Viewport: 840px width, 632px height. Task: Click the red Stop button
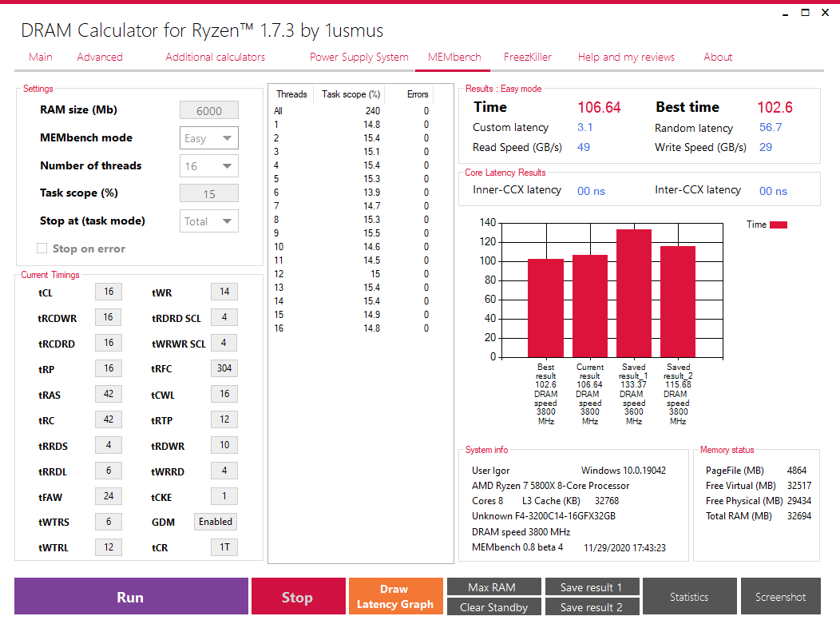(299, 596)
